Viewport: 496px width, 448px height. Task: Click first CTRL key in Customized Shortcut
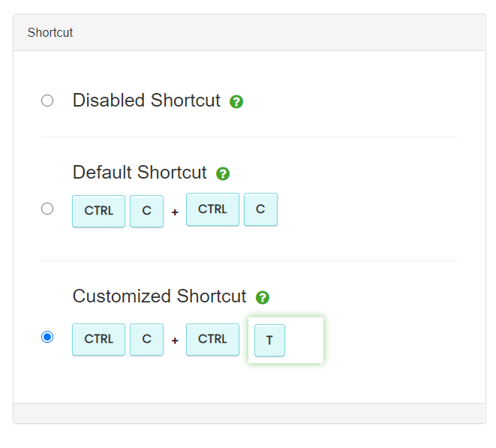[x=99, y=339]
